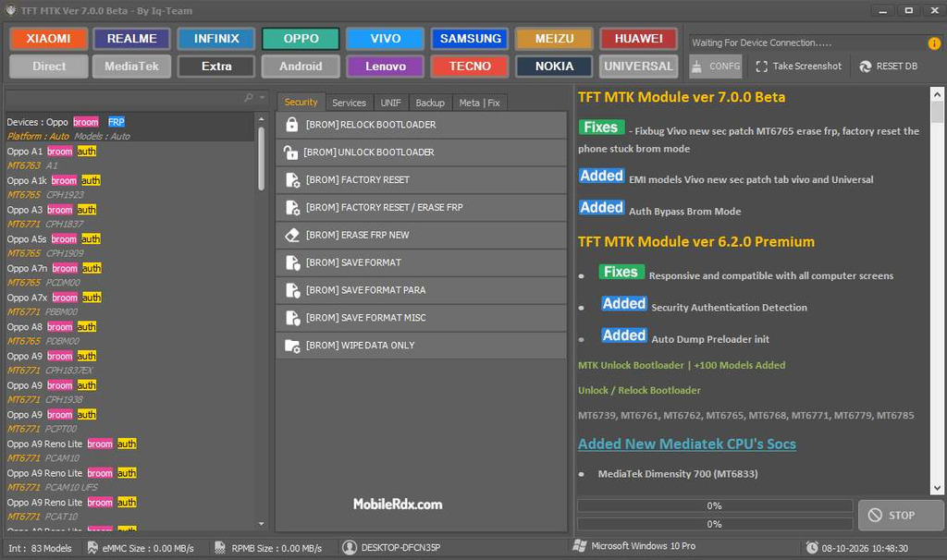947x560 pixels.
Task: Click the folder icon beside WIPE DATA ONLY
Action: coord(292,346)
